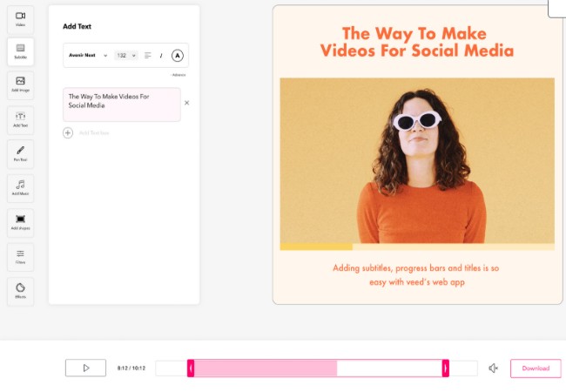566x392 pixels.
Task: Remove the text box with X button
Action: pos(186,103)
